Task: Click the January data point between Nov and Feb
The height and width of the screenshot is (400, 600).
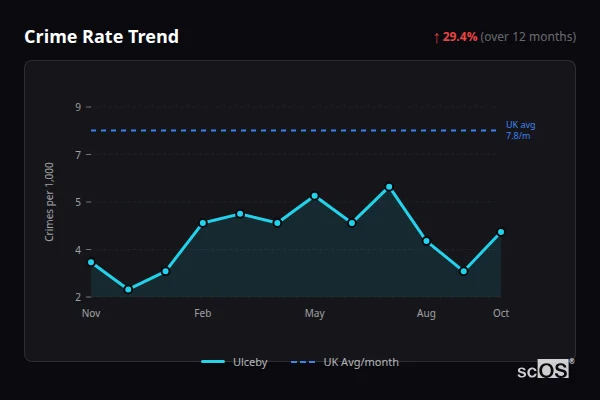Action: coord(166,271)
